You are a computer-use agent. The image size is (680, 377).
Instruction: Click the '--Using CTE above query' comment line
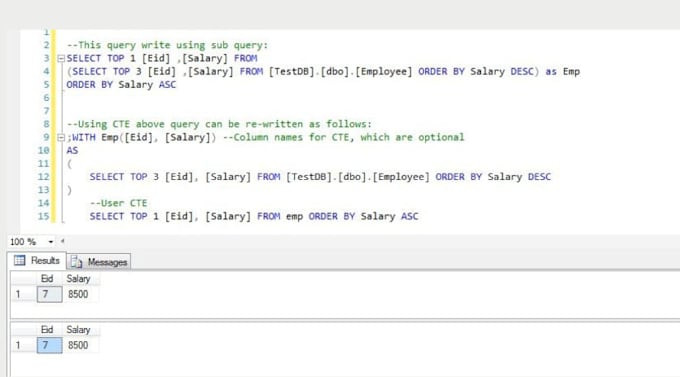coord(219,124)
